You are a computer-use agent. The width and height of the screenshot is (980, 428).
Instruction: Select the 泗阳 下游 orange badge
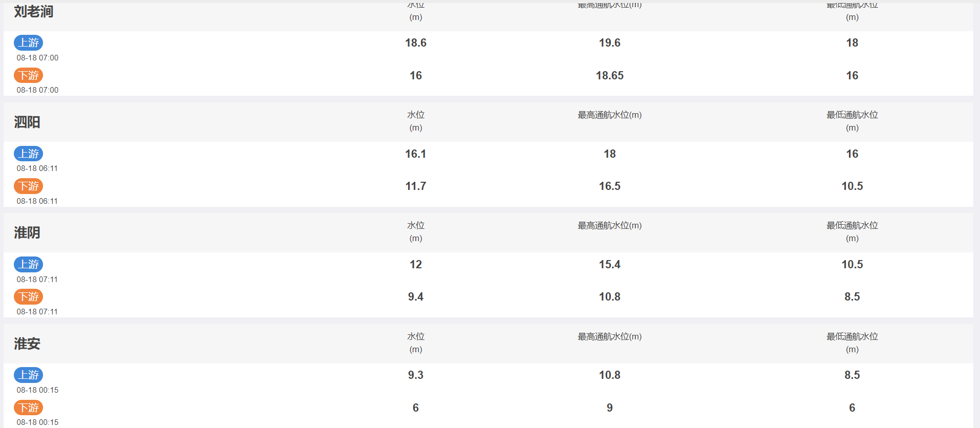28,186
